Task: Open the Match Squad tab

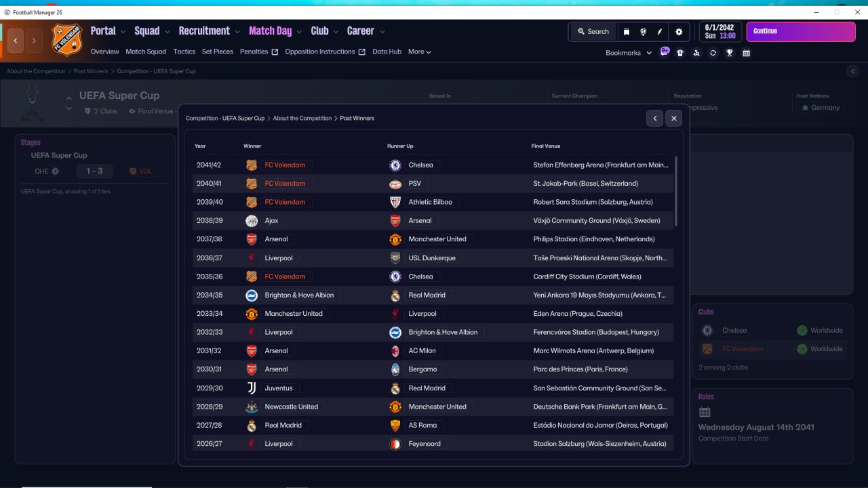Action: click(x=146, y=52)
